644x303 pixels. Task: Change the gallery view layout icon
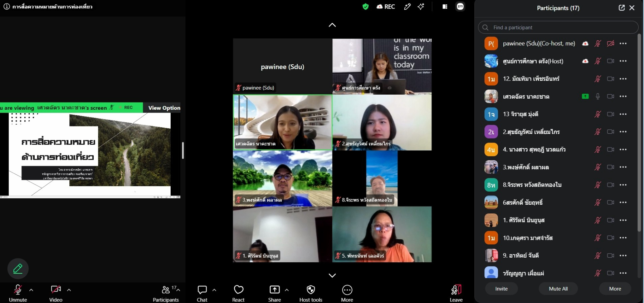(x=445, y=6)
